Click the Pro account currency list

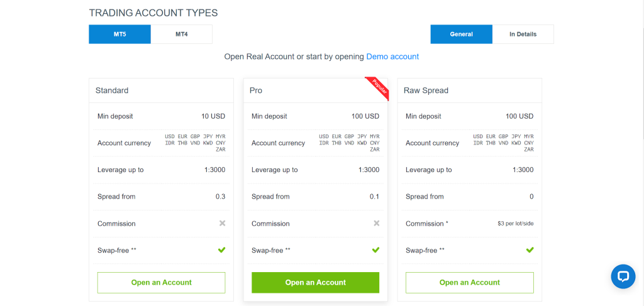pyautogui.click(x=350, y=143)
